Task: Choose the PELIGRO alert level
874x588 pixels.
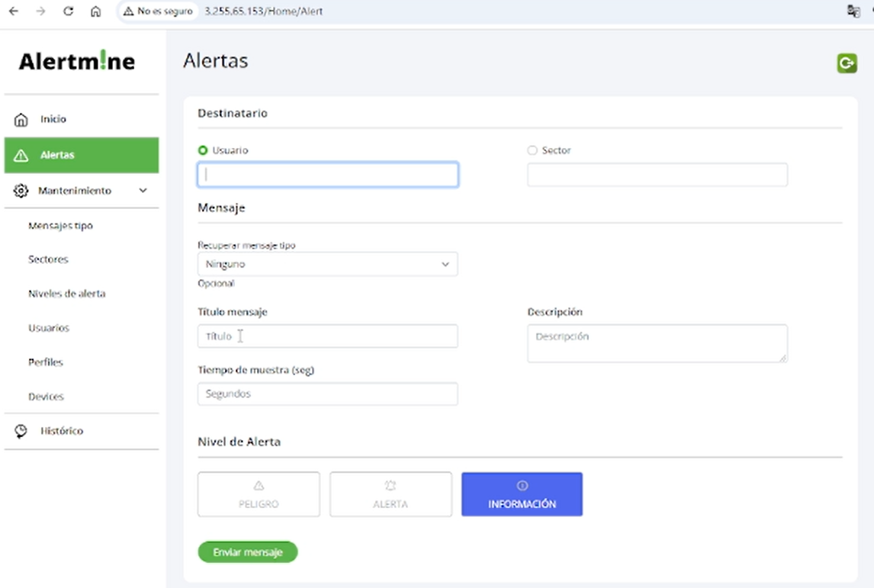Action: click(259, 494)
